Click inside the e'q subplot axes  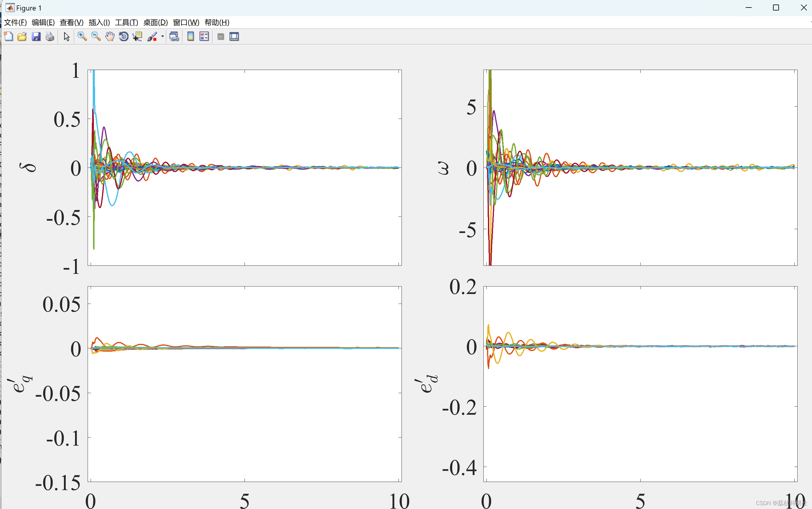point(245,384)
